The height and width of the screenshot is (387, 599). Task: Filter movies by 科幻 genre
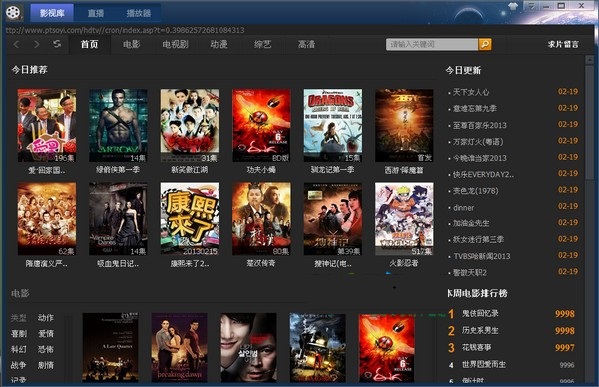(x=19, y=349)
